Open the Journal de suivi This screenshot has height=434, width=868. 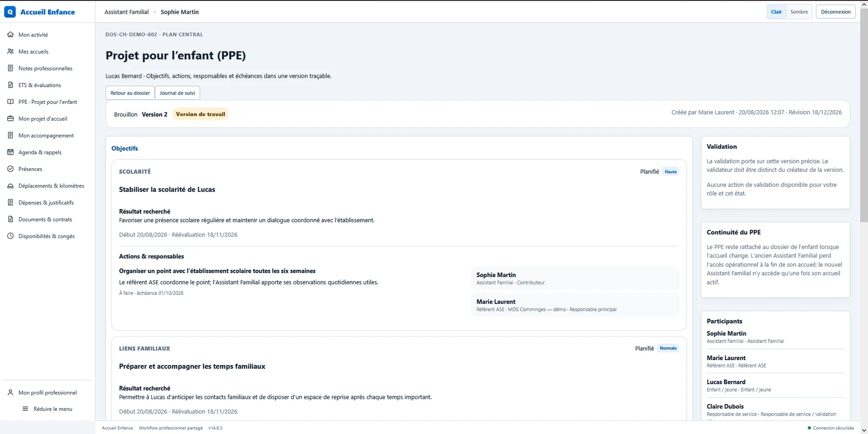177,93
